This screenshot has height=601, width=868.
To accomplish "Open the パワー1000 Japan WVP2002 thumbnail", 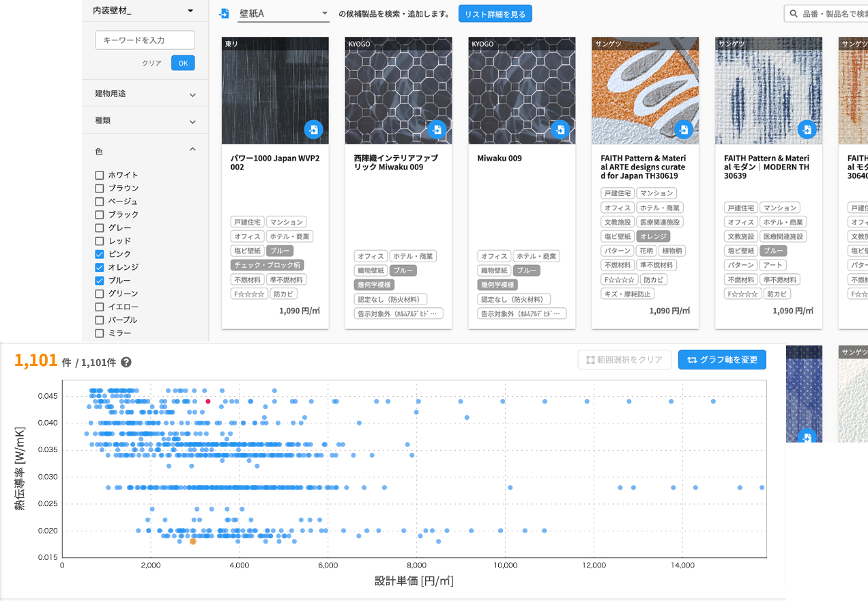I will point(275,91).
